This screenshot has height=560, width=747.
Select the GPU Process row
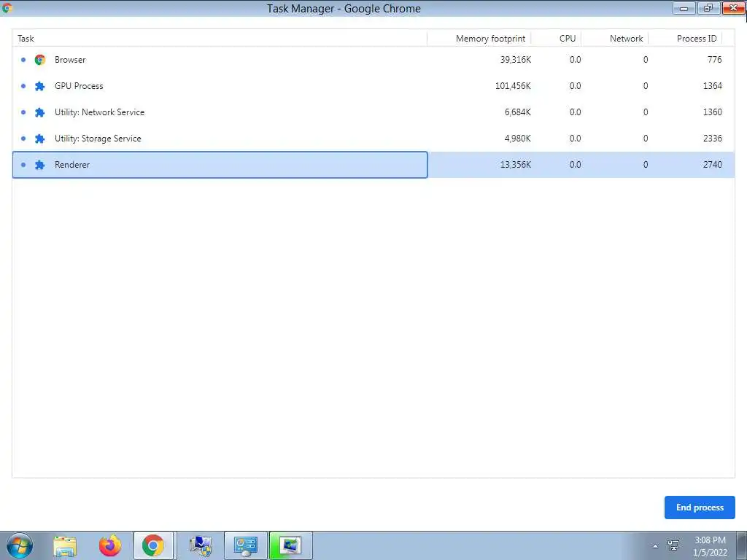coord(373,86)
